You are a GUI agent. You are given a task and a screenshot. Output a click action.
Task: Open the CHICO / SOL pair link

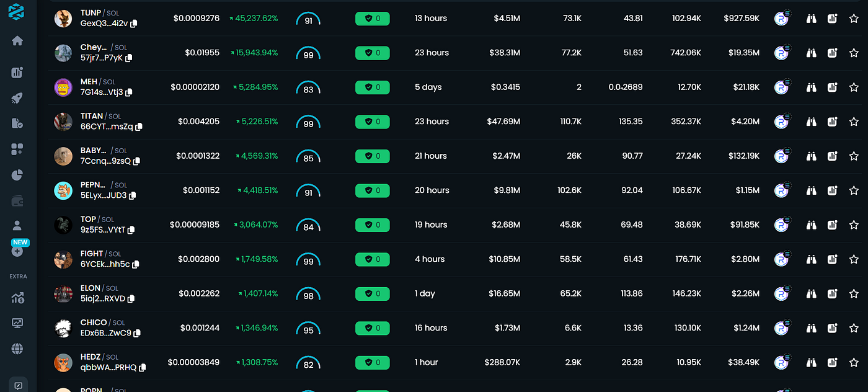tap(102, 323)
